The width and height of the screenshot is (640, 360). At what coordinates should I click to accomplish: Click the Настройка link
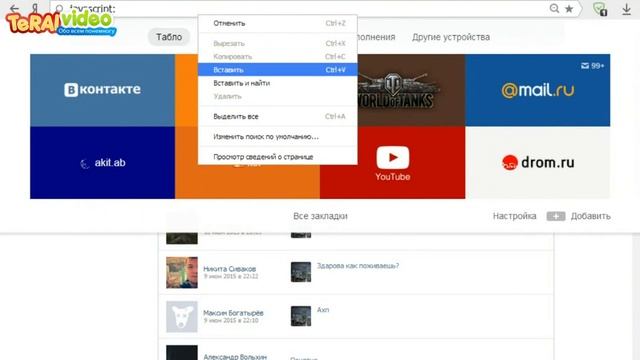pos(514,216)
